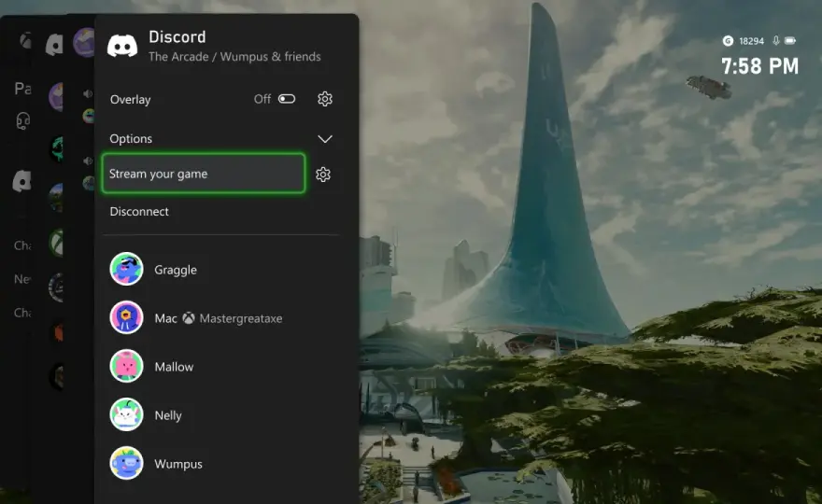
Task: Click the 18294 gamerscore value
Action: click(751, 41)
